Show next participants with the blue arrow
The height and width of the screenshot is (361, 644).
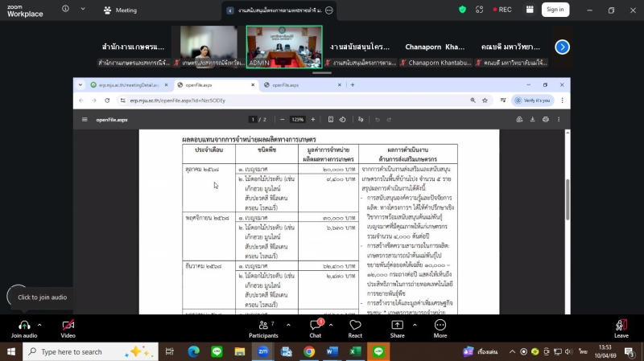[x=563, y=47]
